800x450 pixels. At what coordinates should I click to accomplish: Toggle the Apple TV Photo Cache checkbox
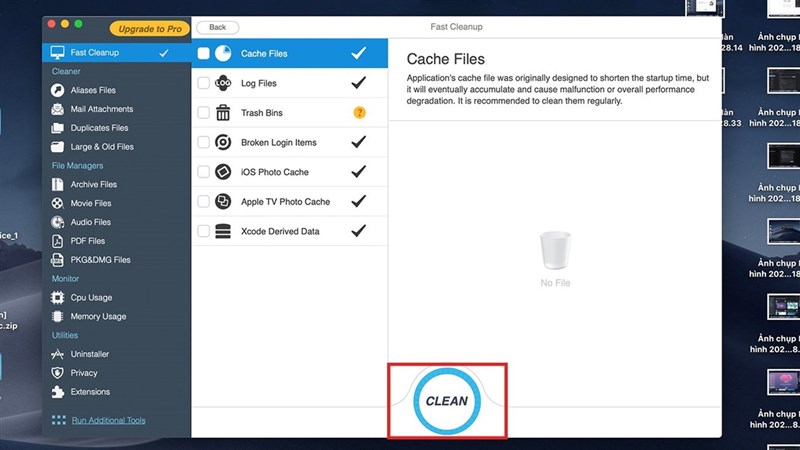click(203, 201)
